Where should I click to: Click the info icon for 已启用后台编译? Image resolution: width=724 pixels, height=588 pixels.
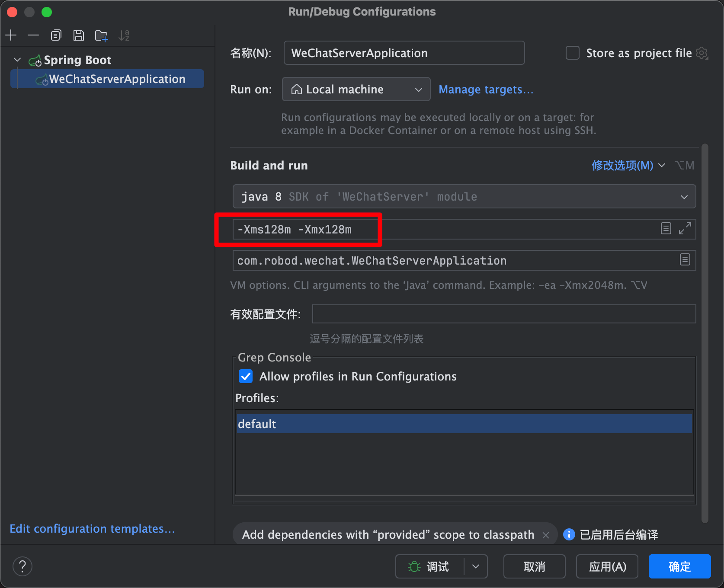coord(569,535)
